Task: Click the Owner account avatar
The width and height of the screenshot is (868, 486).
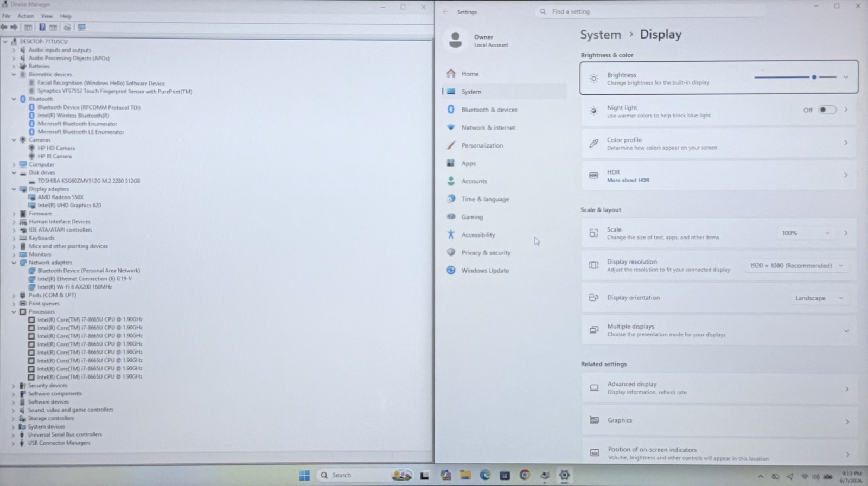Action: (456, 40)
